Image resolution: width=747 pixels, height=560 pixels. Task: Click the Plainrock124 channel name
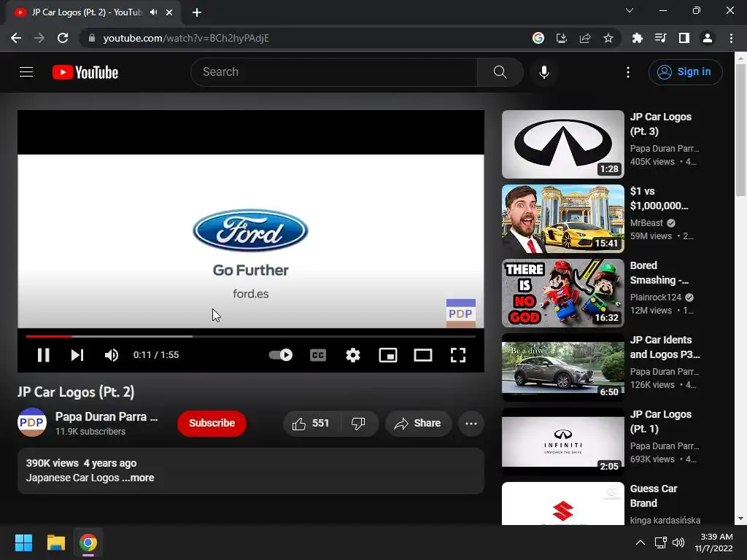tap(656, 297)
